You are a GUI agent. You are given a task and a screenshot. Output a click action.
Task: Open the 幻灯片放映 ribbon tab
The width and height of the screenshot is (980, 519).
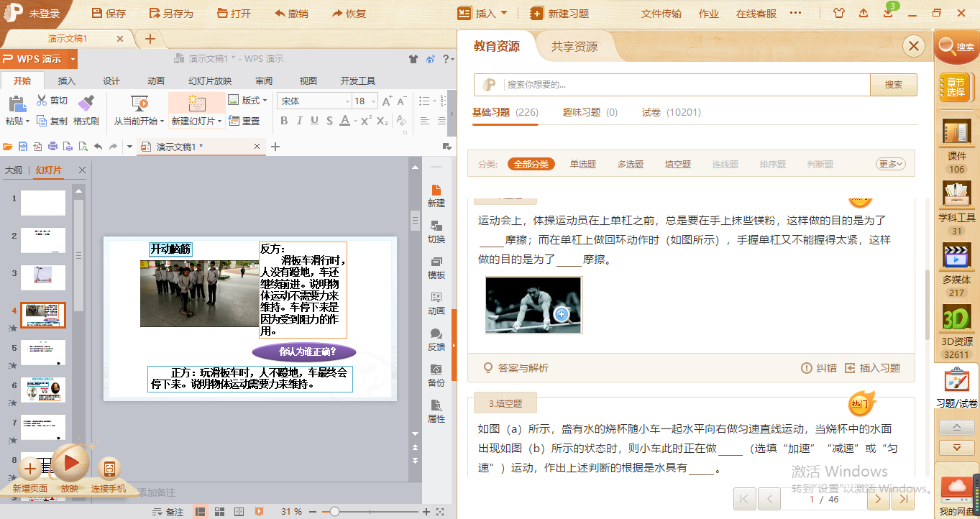click(210, 81)
